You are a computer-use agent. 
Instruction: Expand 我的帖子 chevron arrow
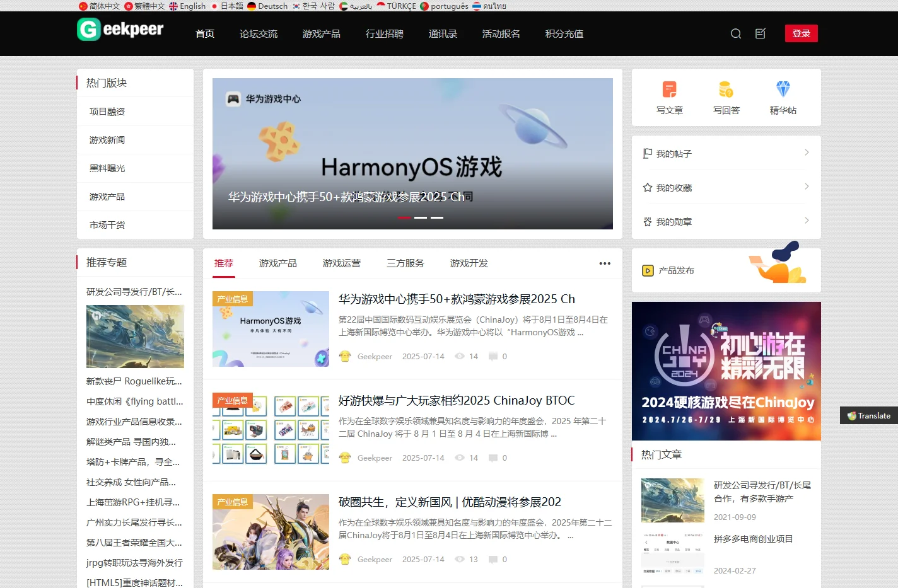click(807, 153)
